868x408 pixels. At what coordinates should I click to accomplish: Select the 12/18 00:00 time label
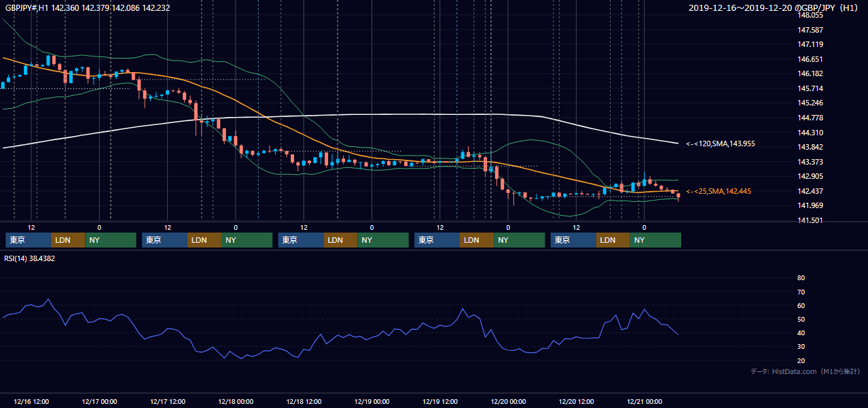point(236,401)
